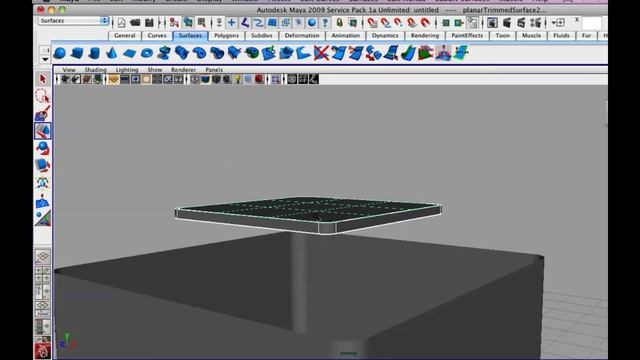Create a NURBS torus from shelf
Viewport: 640px width, 360px height.
pos(147,53)
